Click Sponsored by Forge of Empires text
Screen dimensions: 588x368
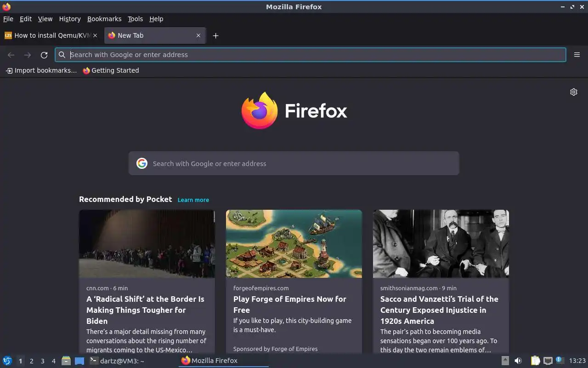(x=276, y=349)
